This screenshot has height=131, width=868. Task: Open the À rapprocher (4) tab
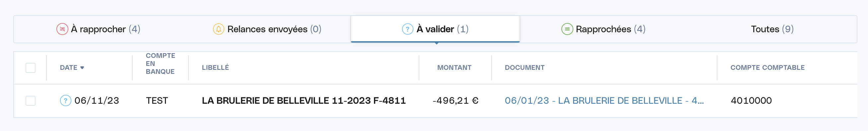(x=98, y=29)
